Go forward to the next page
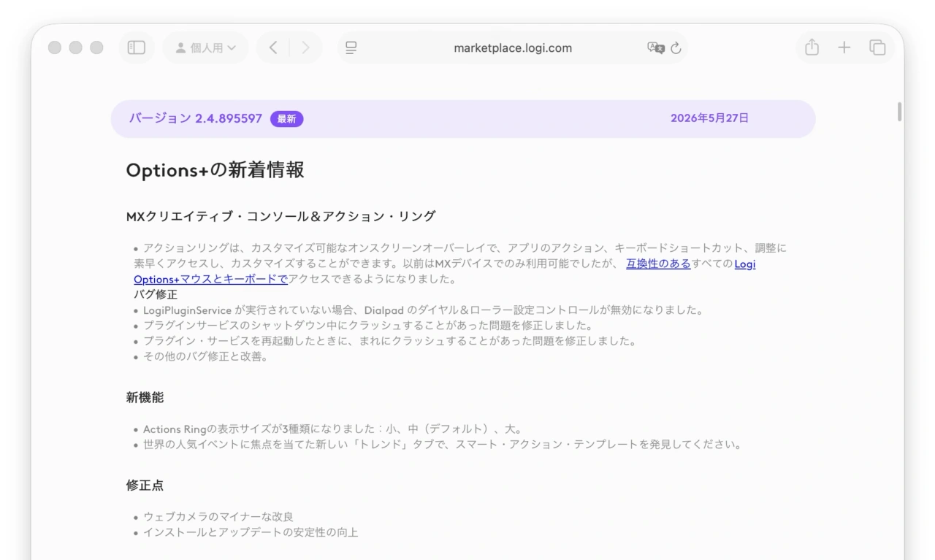 point(305,47)
